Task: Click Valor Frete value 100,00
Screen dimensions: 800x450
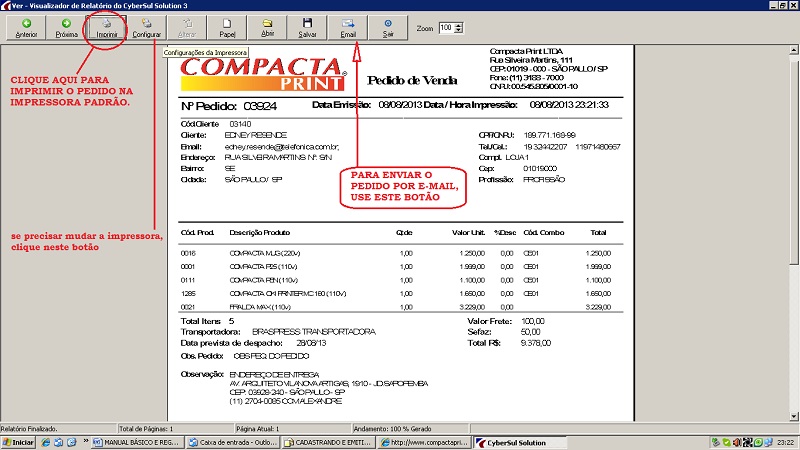Action: click(x=533, y=321)
